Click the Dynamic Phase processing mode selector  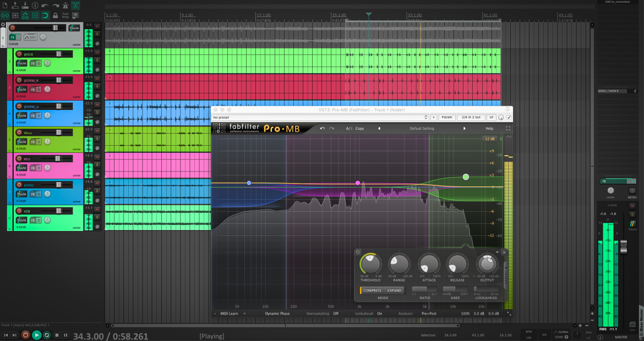[x=277, y=313]
